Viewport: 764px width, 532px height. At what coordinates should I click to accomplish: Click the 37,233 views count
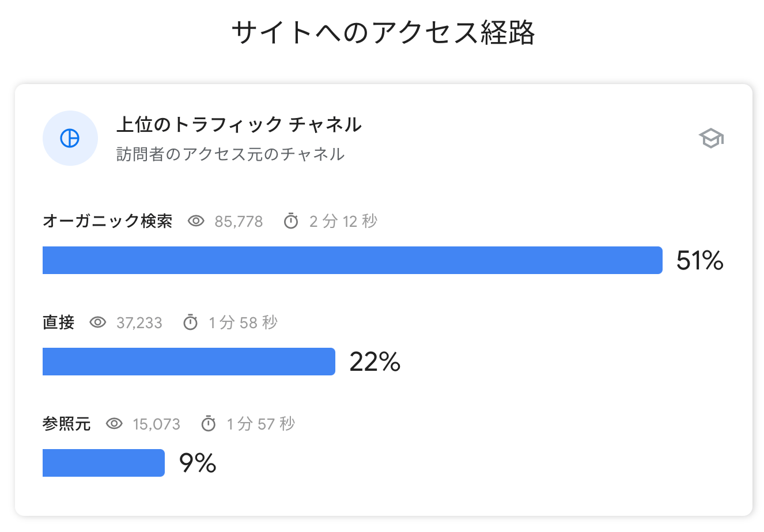(x=139, y=323)
